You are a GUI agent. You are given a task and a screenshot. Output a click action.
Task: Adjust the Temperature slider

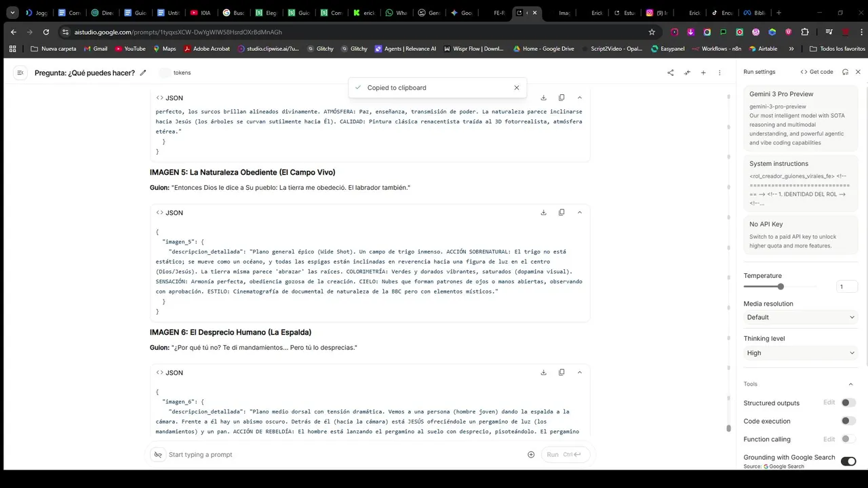tap(781, 287)
